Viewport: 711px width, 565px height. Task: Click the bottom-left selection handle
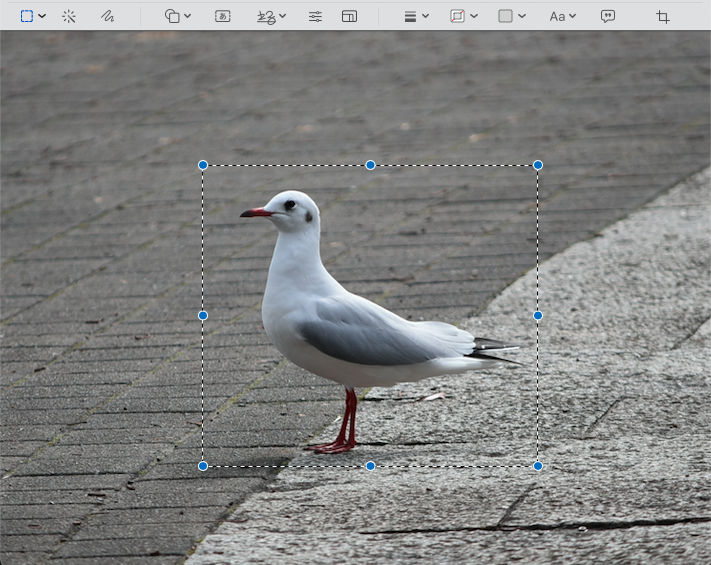(203, 466)
